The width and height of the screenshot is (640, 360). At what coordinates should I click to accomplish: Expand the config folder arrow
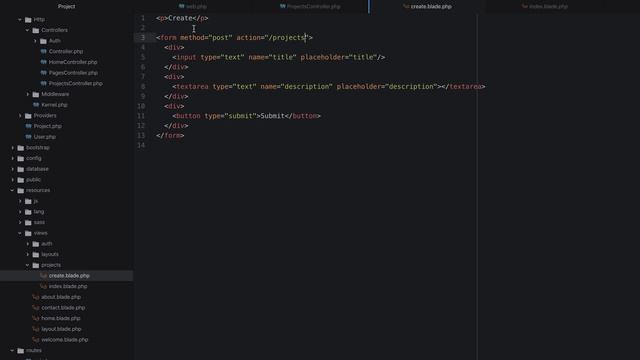tap(12, 158)
